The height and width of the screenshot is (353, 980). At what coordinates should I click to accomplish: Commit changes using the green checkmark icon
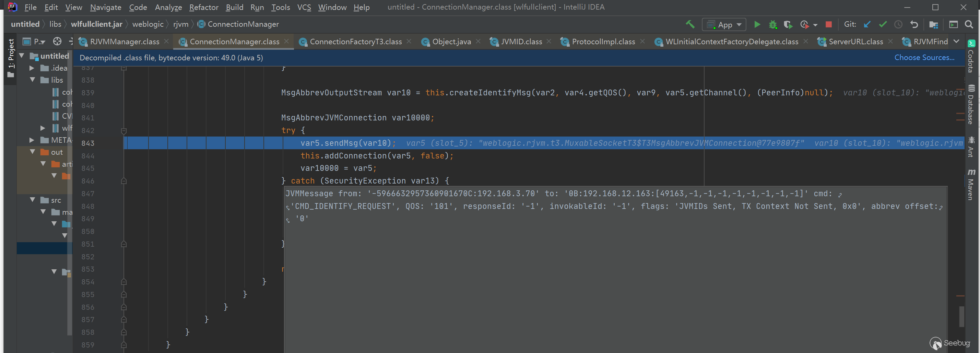[883, 24]
